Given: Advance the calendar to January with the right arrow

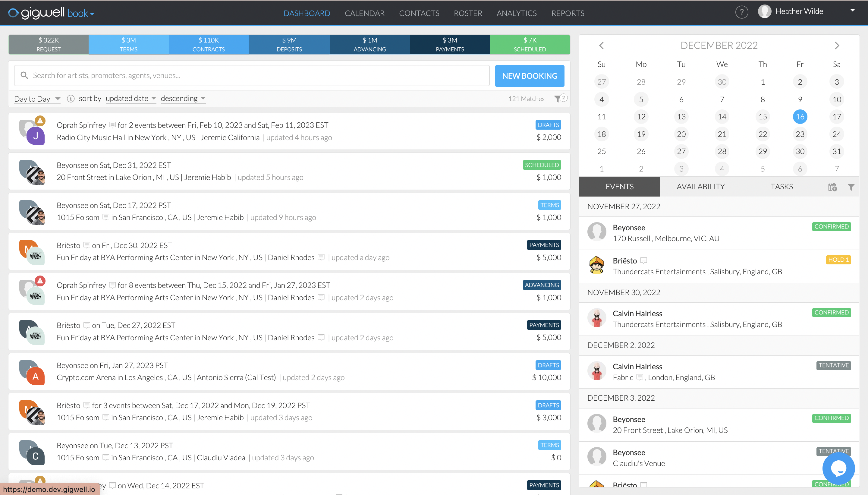Looking at the screenshot, I should click(x=838, y=45).
